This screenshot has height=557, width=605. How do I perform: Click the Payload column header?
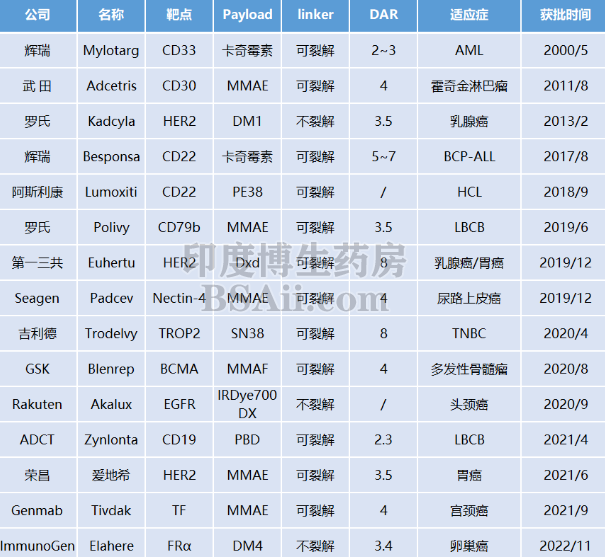pos(247,15)
